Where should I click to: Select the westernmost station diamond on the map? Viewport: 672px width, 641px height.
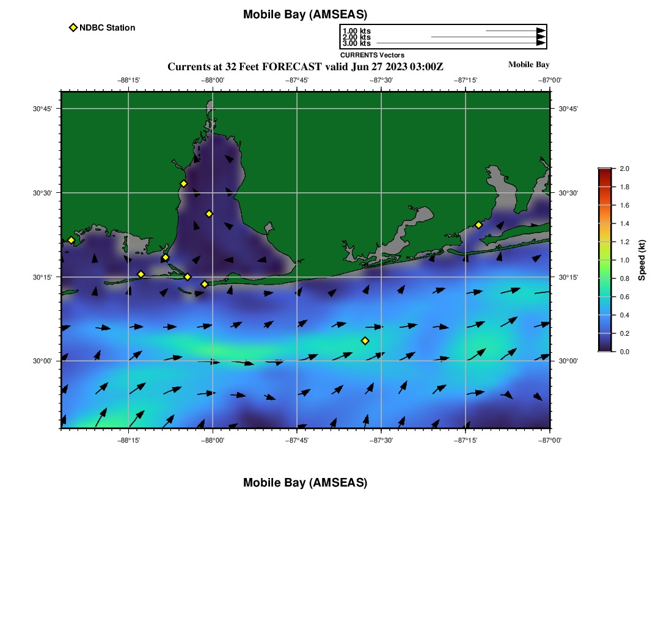pos(71,240)
